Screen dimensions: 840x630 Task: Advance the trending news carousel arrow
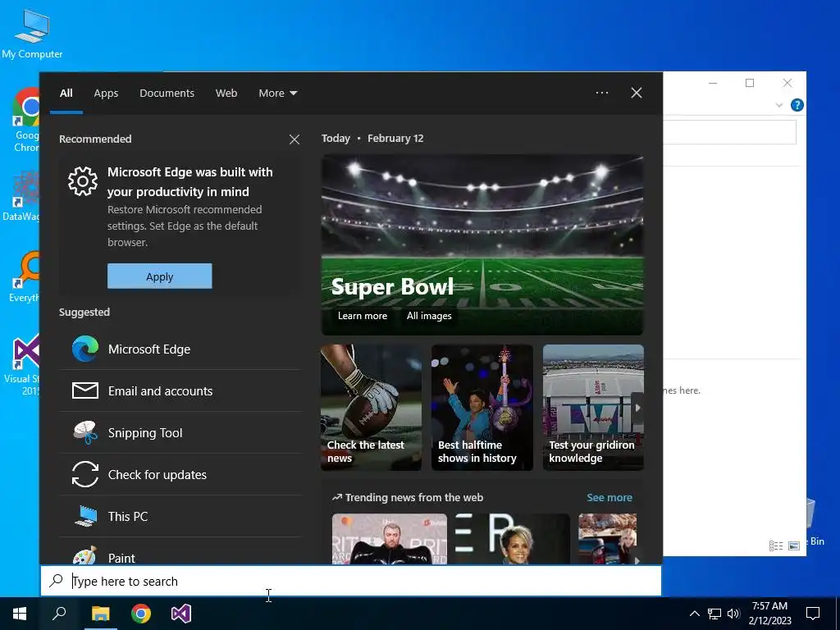pos(637,559)
